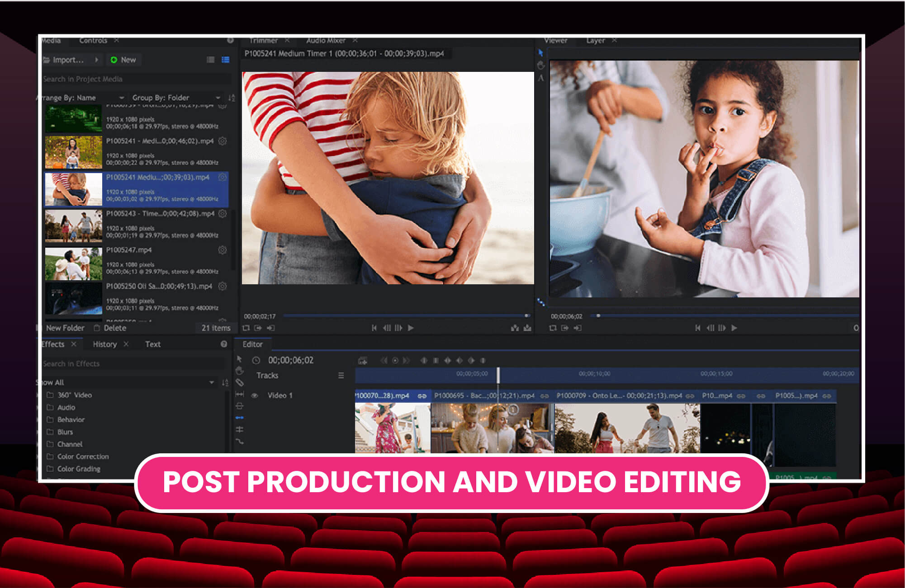905x588 pixels.
Task: Toggle Video 1 track visibility eye
Action: [255, 395]
